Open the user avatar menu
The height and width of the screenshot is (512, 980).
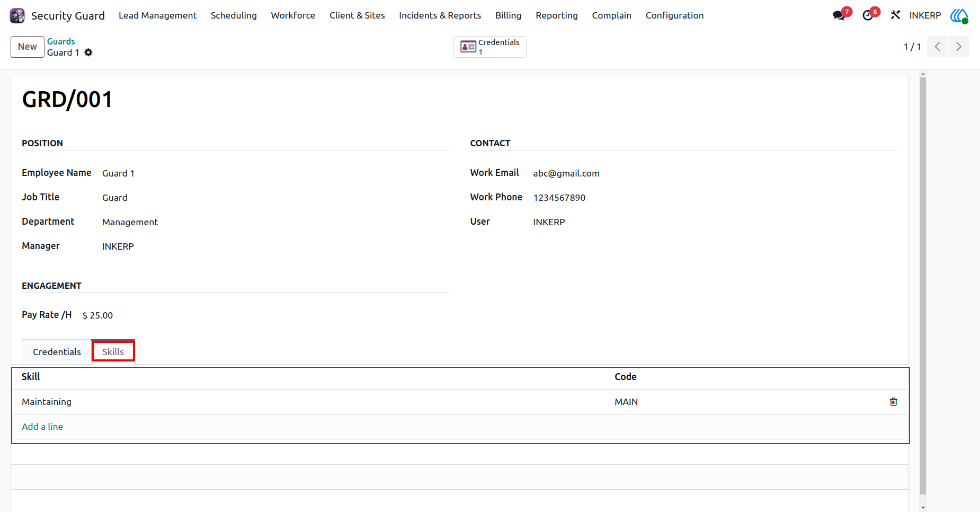(959, 15)
